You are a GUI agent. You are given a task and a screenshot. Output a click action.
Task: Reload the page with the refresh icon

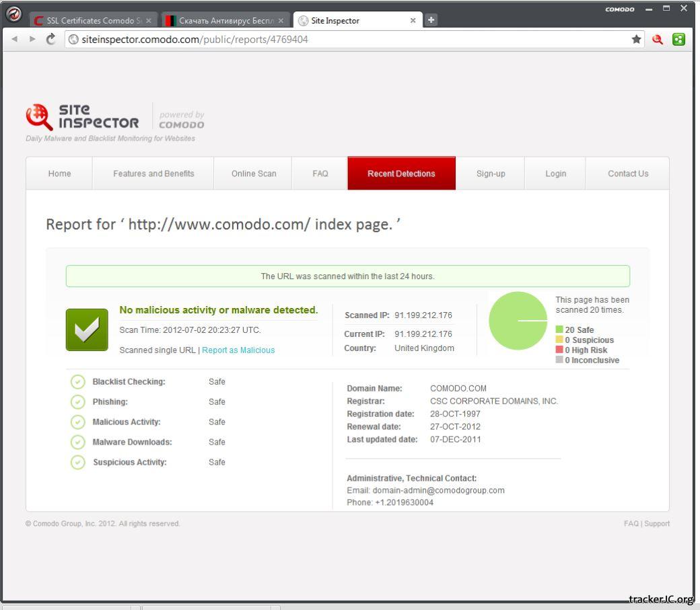(x=51, y=40)
